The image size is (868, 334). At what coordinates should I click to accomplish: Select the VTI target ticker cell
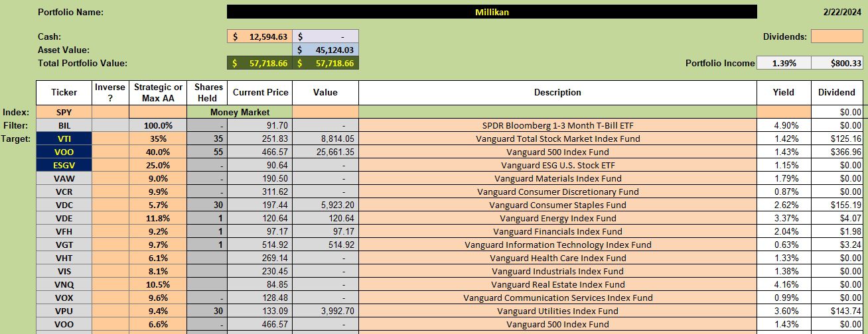[x=64, y=139]
